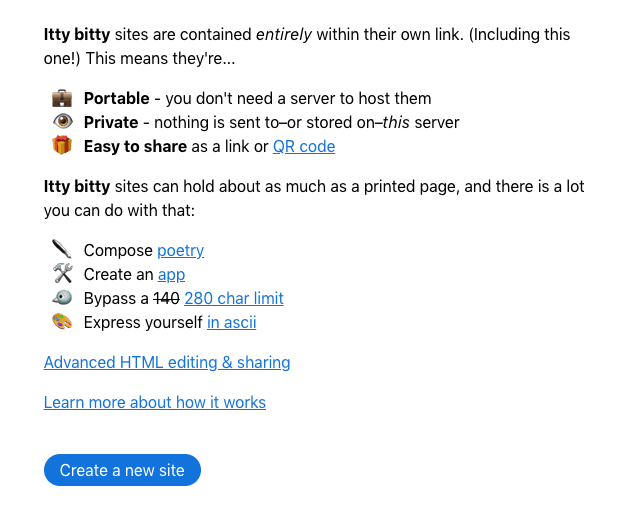Click the pen emoji beside Compose poetry
The width and height of the screenshot is (626, 512).
[62, 249]
